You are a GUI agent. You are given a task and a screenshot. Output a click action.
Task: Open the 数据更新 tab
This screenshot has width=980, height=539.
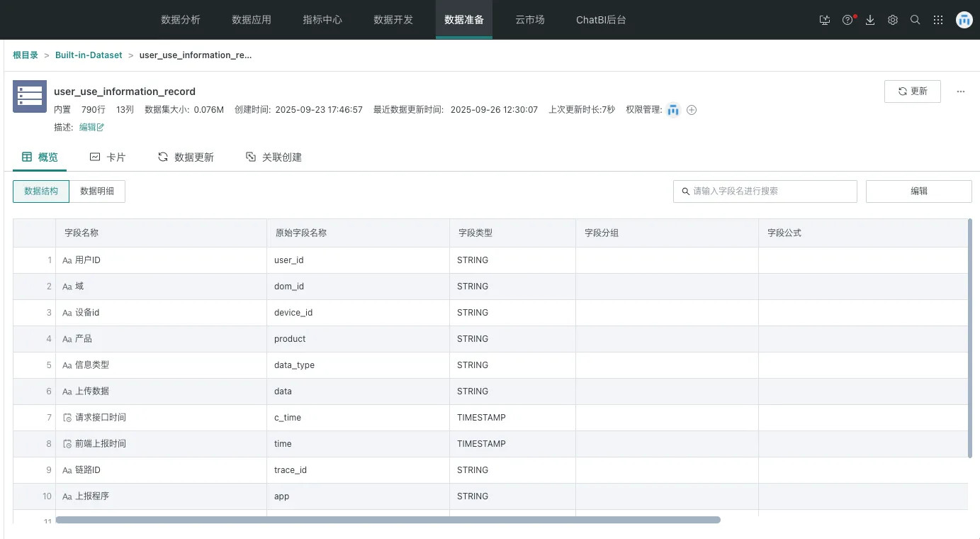[186, 157]
